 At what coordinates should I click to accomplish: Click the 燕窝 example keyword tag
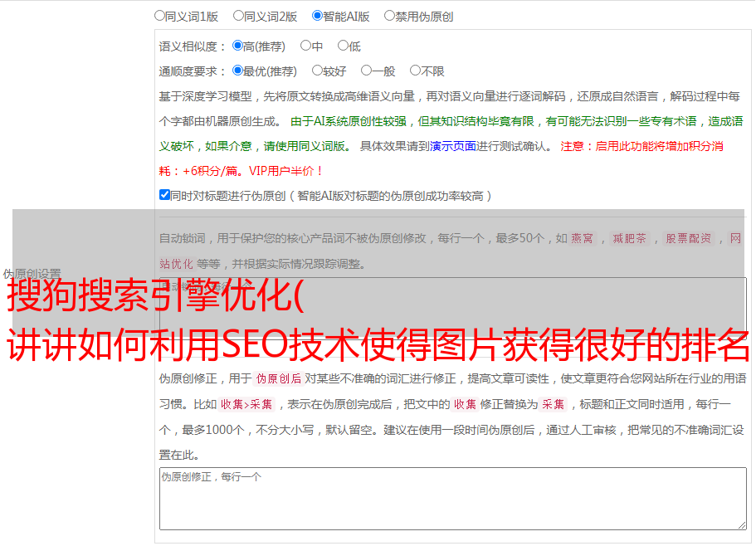583,238
